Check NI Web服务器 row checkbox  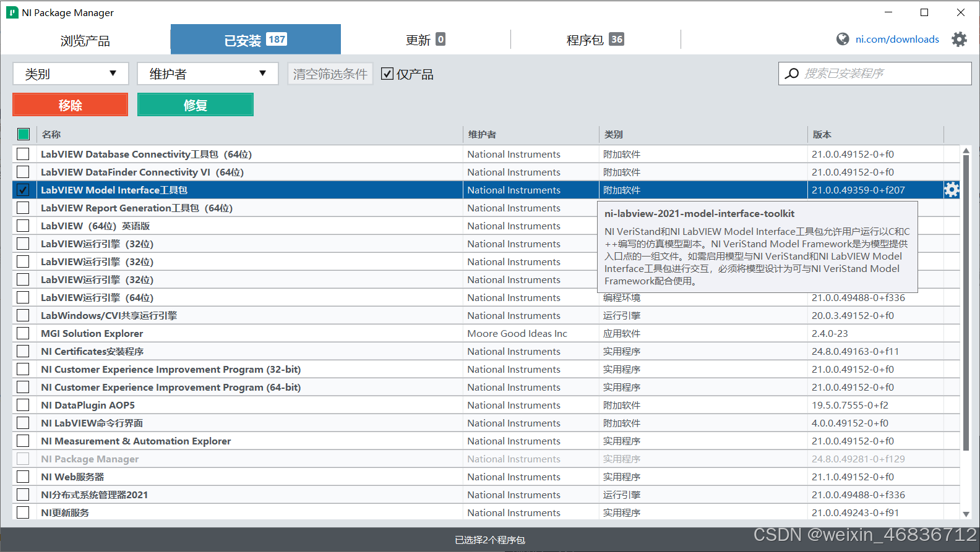(x=23, y=477)
